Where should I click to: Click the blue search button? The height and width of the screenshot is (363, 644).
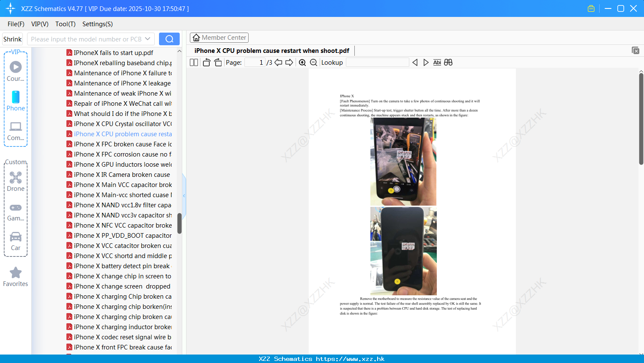[x=169, y=39]
